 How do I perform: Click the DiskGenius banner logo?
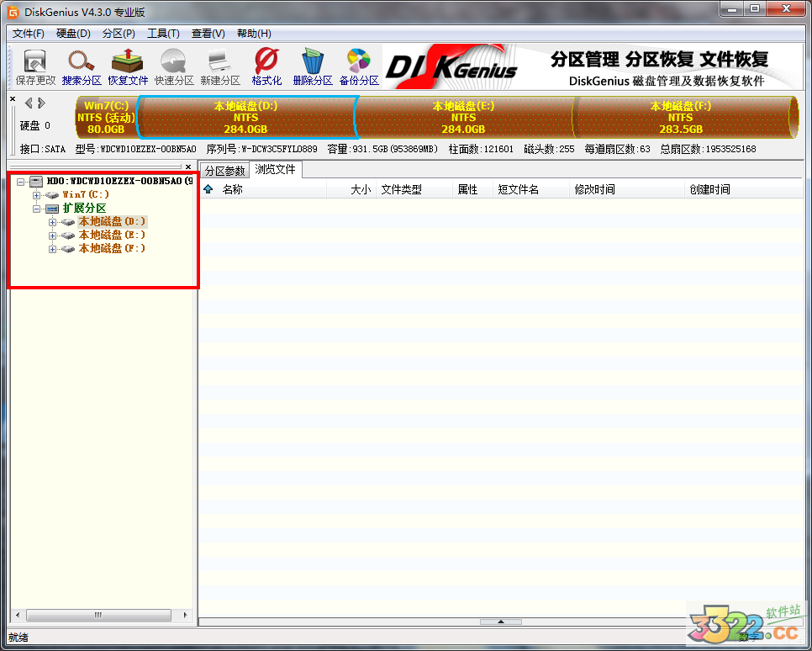tap(451, 66)
